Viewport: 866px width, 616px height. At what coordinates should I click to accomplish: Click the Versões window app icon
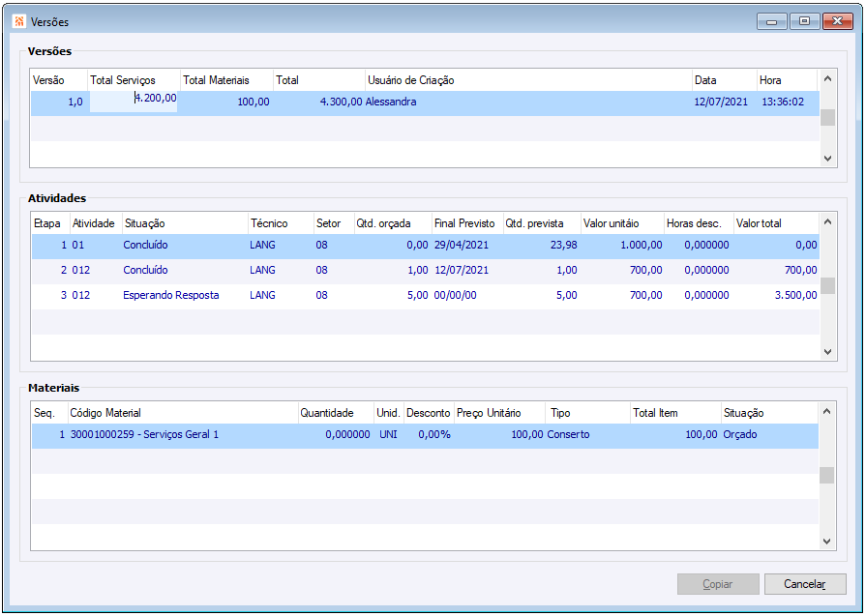19,20
